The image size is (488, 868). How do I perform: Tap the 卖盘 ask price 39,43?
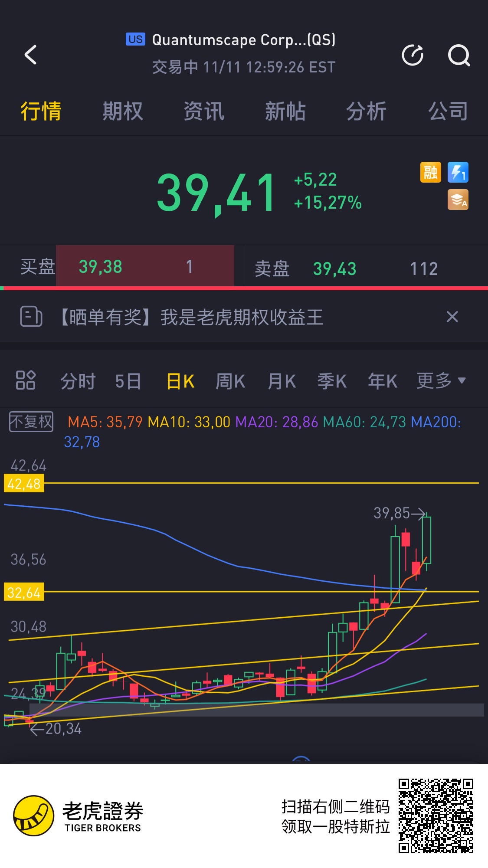(335, 269)
